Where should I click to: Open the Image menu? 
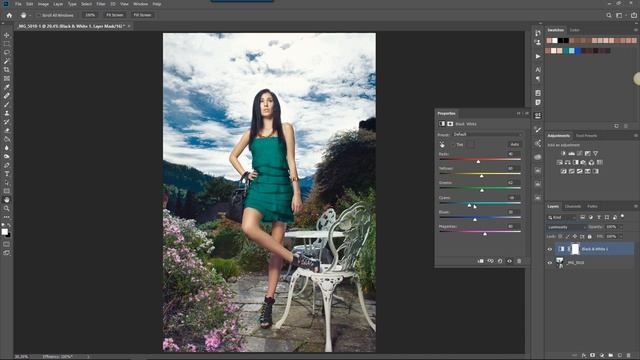click(x=43, y=4)
